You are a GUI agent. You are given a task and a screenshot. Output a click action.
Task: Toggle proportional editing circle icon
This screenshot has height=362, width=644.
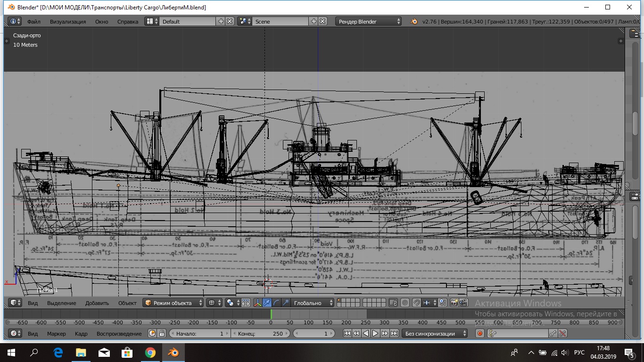(405, 303)
